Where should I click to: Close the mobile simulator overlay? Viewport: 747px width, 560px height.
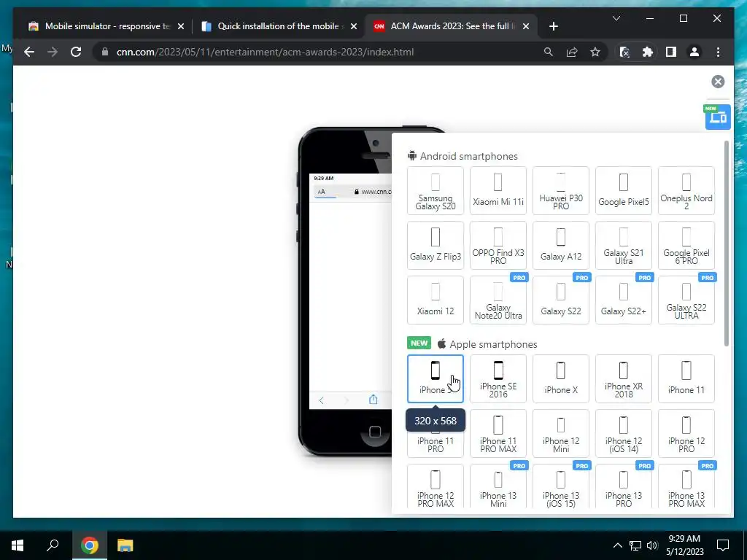[718, 82]
